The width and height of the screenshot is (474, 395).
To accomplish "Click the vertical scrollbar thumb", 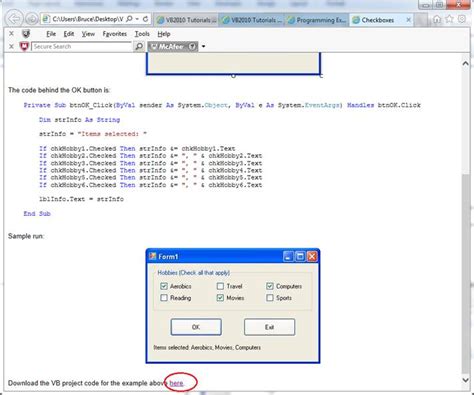I will (x=465, y=273).
